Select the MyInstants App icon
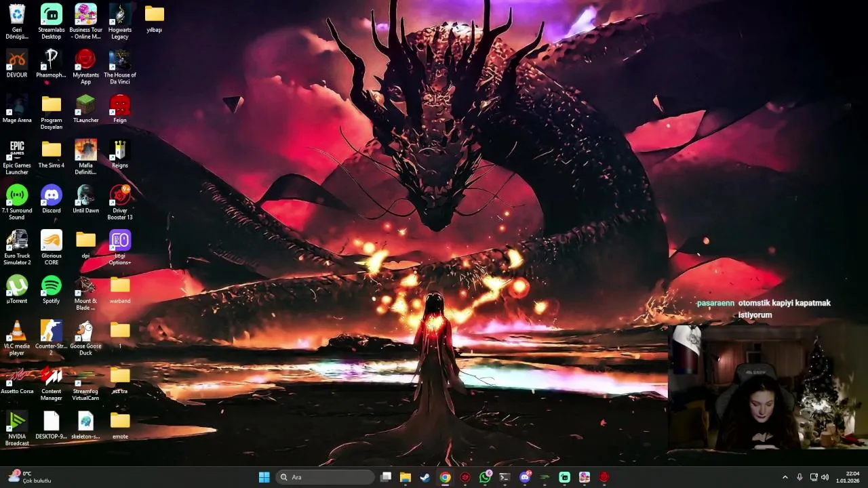Image resolution: width=868 pixels, height=488 pixels. 85,67
